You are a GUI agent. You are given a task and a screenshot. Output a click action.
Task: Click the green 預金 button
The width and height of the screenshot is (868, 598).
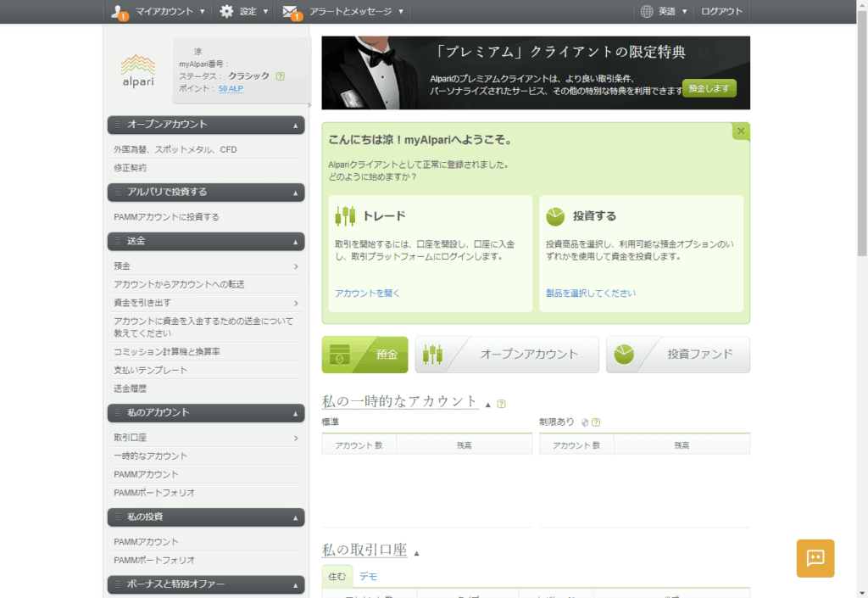click(364, 355)
